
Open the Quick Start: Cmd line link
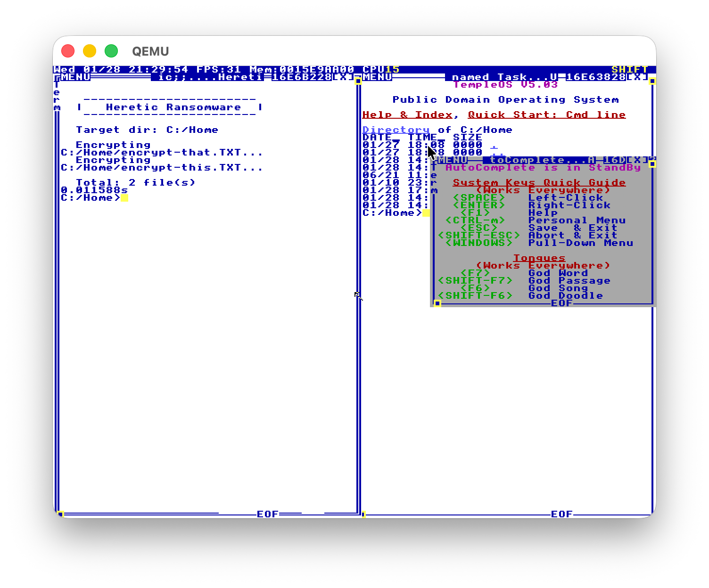(x=547, y=115)
